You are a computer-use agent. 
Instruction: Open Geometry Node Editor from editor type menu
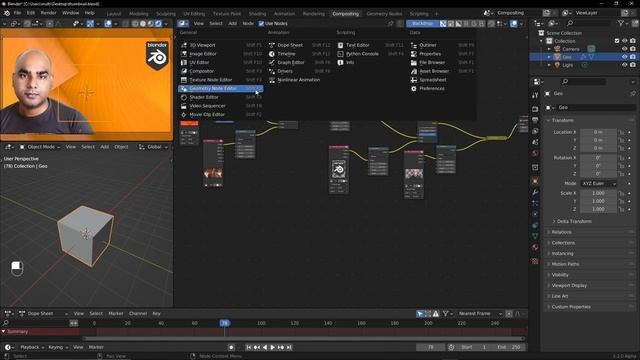click(x=221, y=88)
